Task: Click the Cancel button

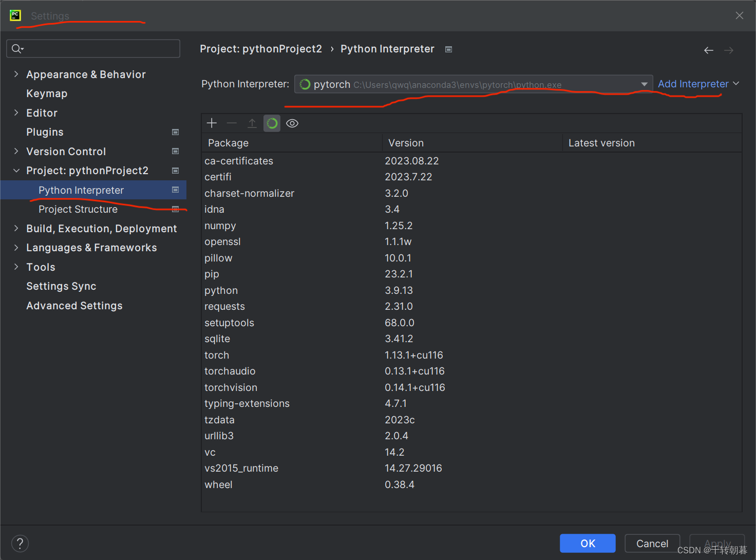Action: point(652,544)
